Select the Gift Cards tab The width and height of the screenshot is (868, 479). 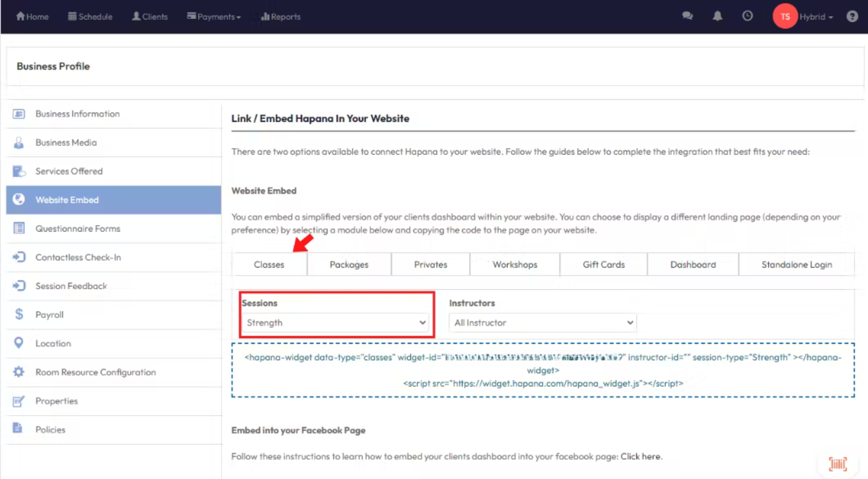pyautogui.click(x=603, y=265)
